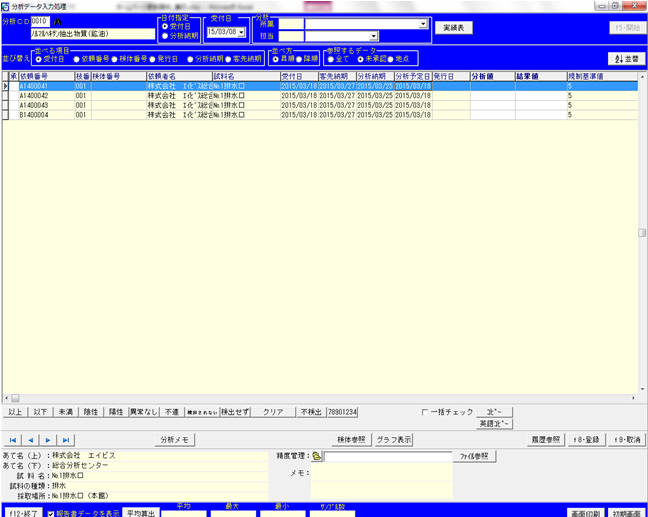Screen dimensions: 648x517
Task: Sort by 検体番号 radio option
Action: [114, 59]
